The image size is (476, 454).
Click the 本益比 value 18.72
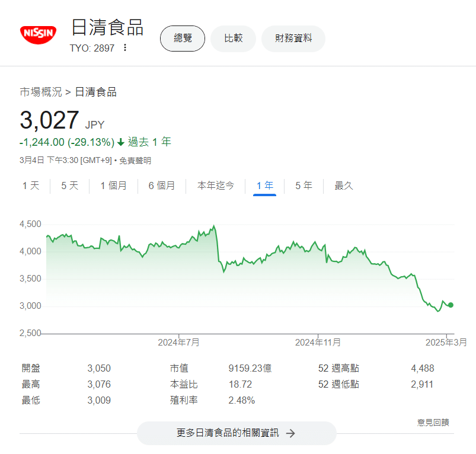pos(240,384)
